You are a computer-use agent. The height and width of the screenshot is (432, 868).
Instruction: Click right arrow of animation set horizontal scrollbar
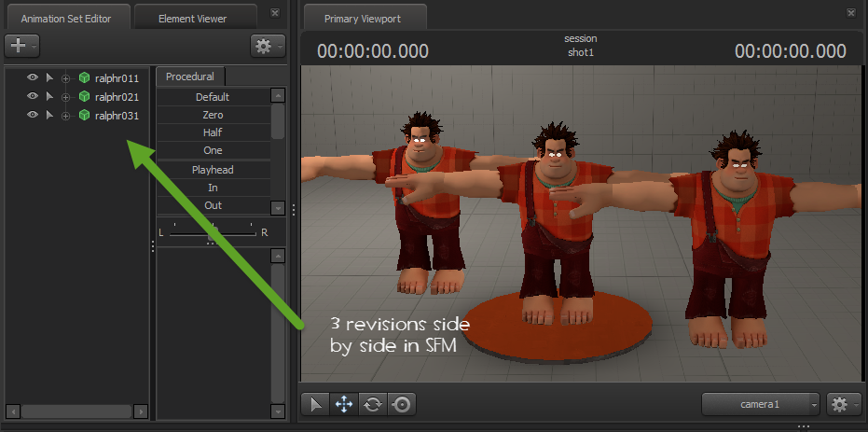point(141,411)
